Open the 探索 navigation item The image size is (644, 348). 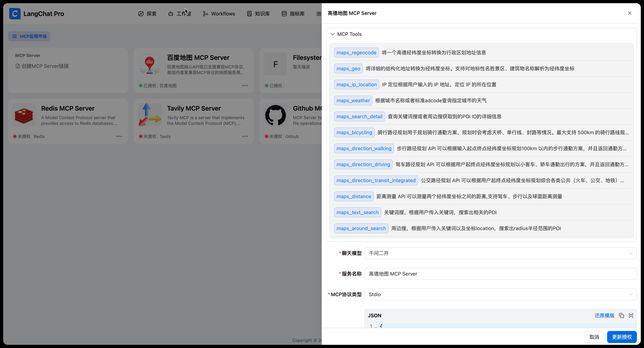147,14
